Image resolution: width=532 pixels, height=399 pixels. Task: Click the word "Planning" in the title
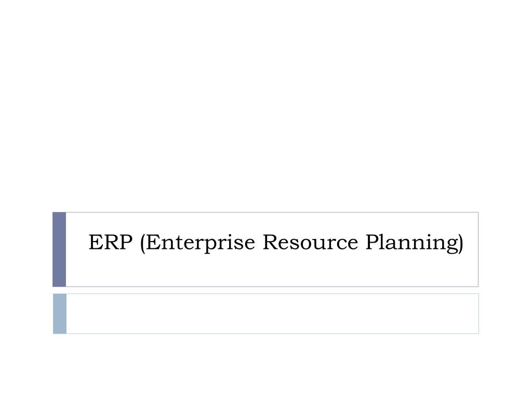pos(411,243)
